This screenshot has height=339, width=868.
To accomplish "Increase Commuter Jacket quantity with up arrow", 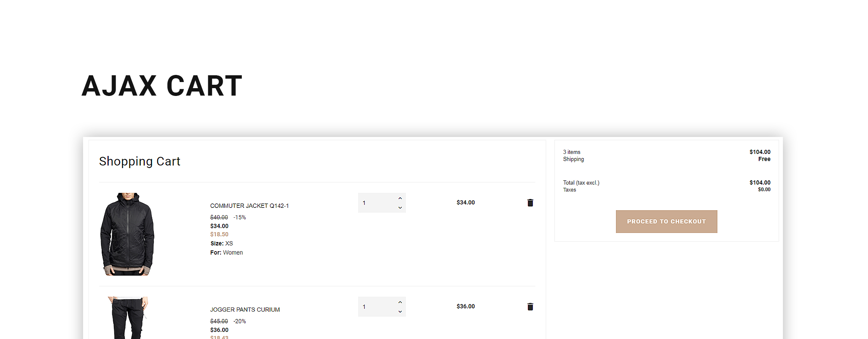I will pyautogui.click(x=400, y=198).
